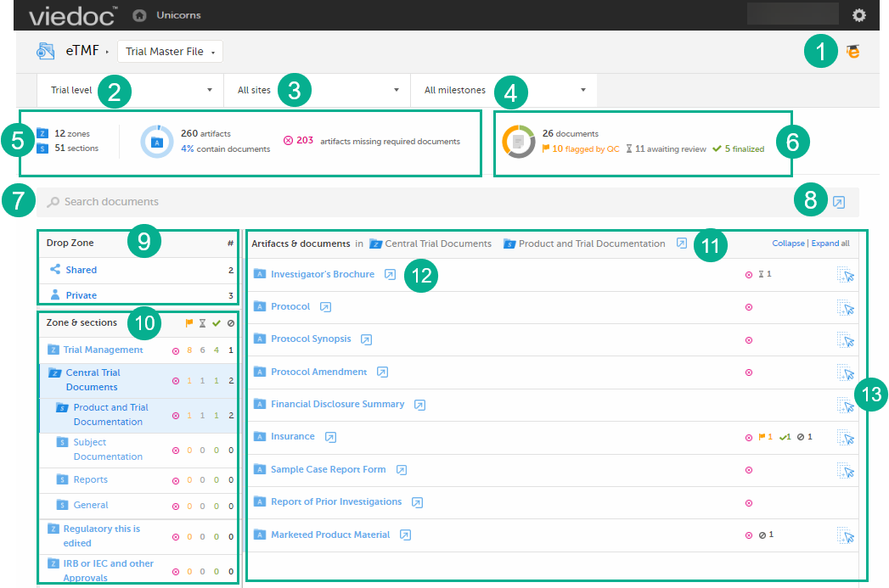Click the Collapse link
The height and width of the screenshot is (588, 889).
click(x=787, y=244)
